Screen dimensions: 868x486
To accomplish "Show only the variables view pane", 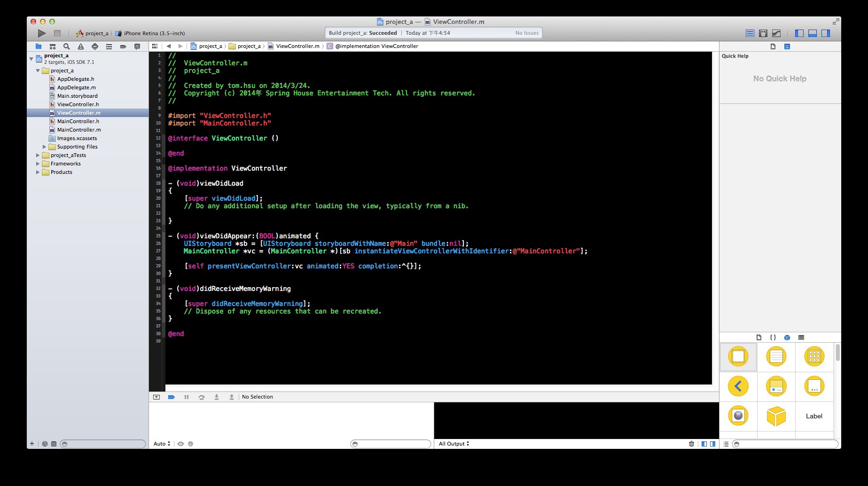I will pyautogui.click(x=704, y=444).
